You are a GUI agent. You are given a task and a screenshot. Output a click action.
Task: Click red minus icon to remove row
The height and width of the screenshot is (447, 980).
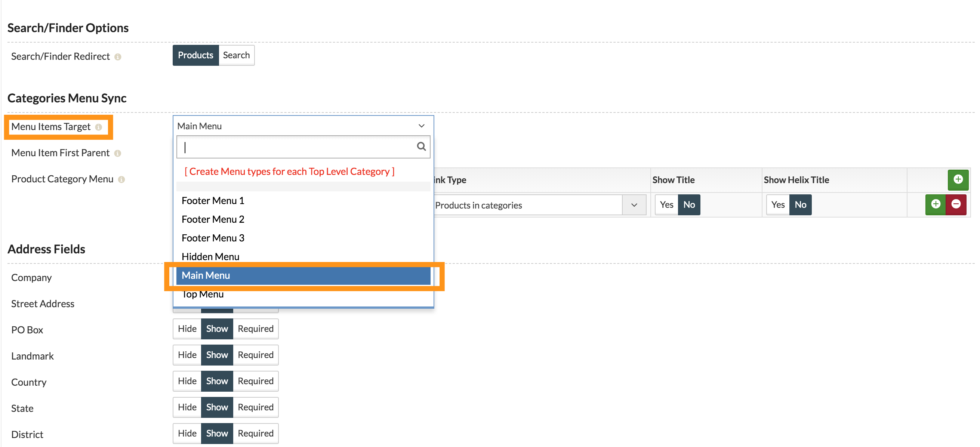[956, 205]
